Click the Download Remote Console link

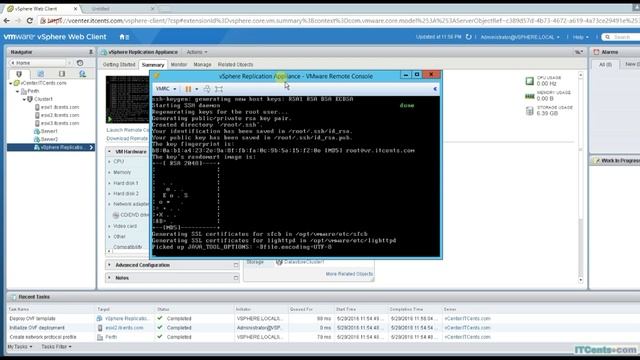127,138
